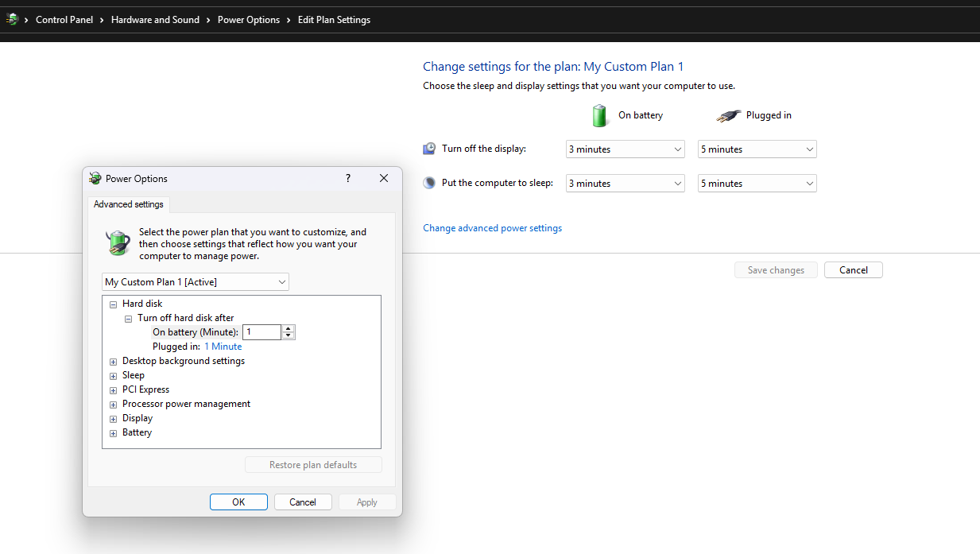The width and height of the screenshot is (980, 554).
Task: Click the power plan battery graphic in the dialog
Action: coord(118,242)
